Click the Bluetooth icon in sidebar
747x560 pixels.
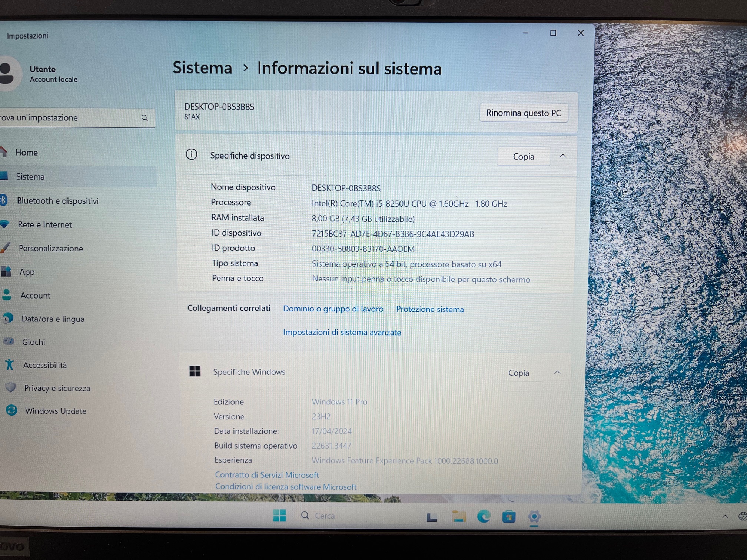click(x=3, y=200)
